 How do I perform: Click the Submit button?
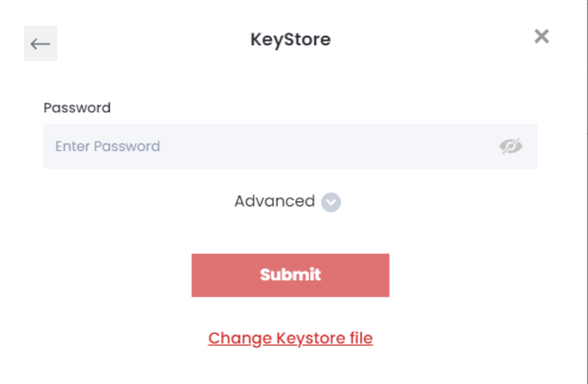click(290, 275)
